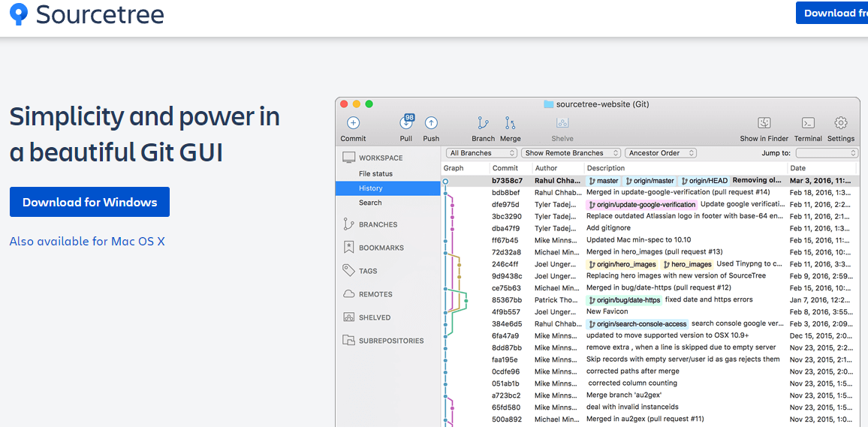
Task: Click the Graph column header
Action: click(x=454, y=168)
